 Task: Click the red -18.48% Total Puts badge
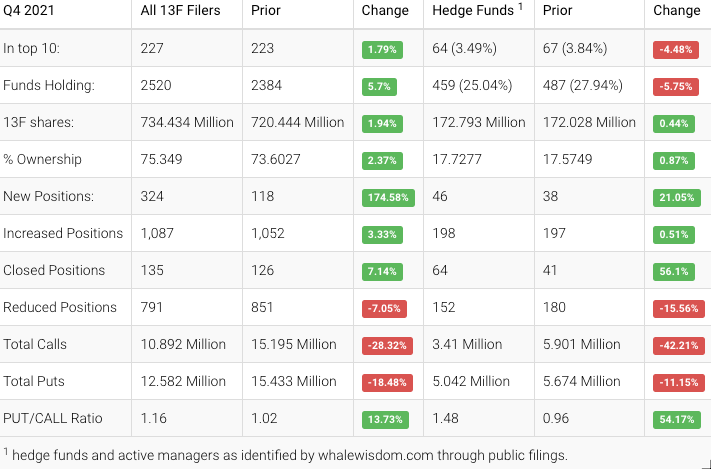click(x=387, y=382)
